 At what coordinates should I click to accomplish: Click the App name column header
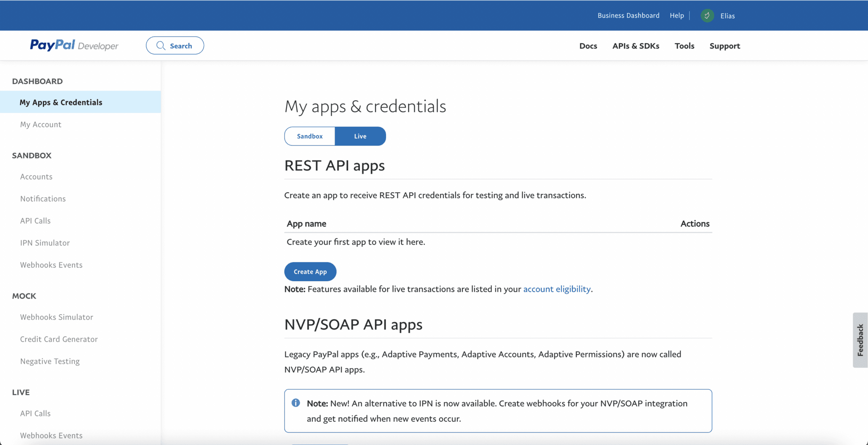click(x=306, y=224)
